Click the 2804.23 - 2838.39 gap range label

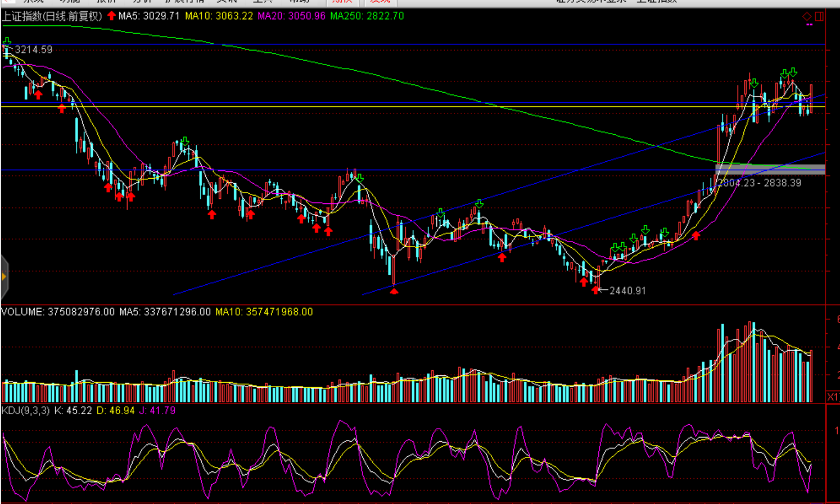[760, 183]
